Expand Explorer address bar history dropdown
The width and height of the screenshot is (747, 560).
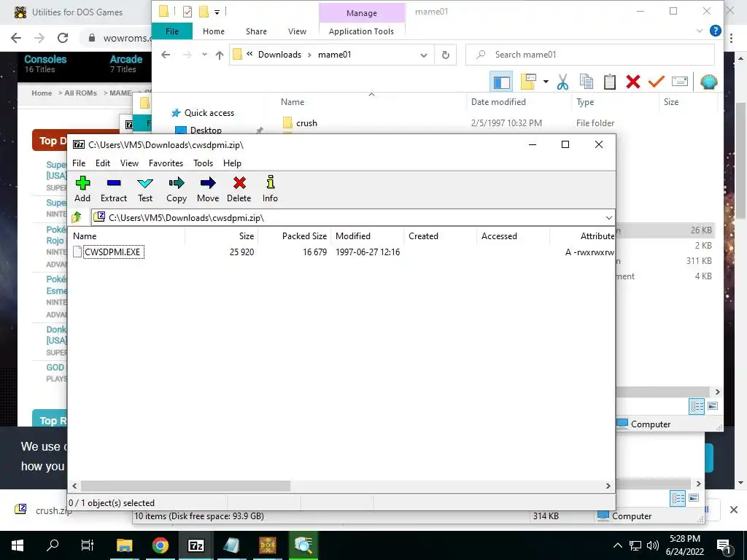point(424,55)
